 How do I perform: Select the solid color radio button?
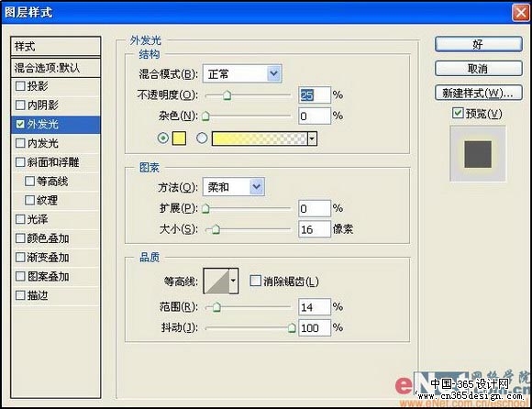click(x=163, y=138)
